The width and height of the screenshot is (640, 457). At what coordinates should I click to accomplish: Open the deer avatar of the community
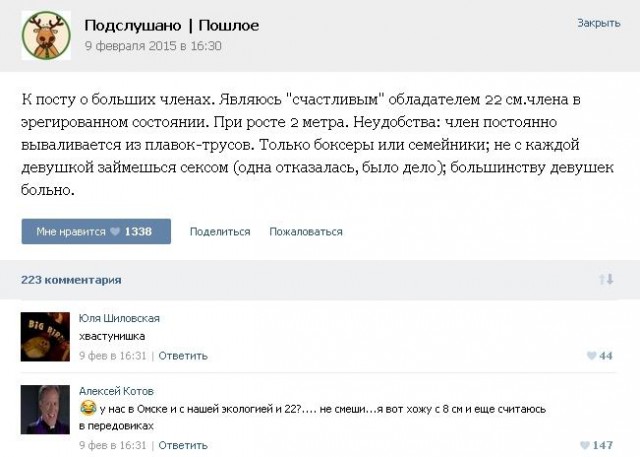click(44, 35)
